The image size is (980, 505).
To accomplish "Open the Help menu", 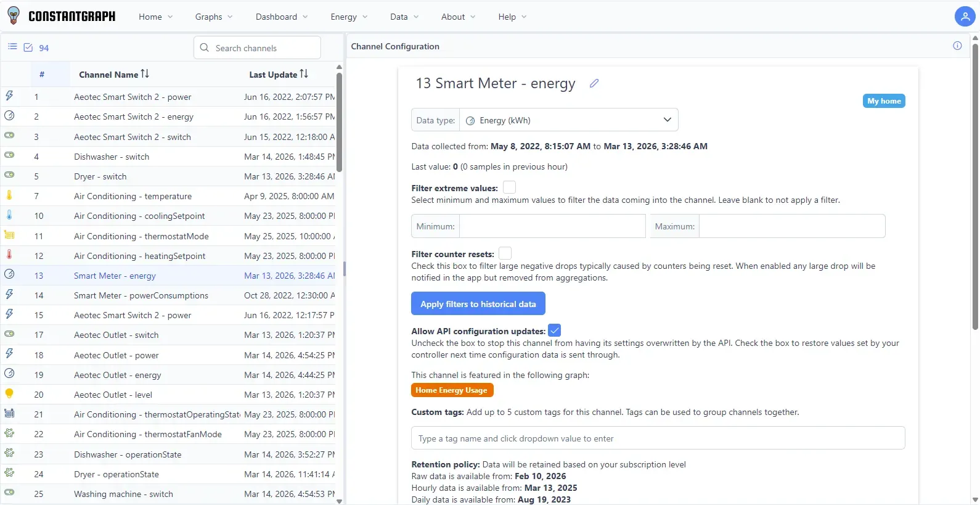I will 512,17.
